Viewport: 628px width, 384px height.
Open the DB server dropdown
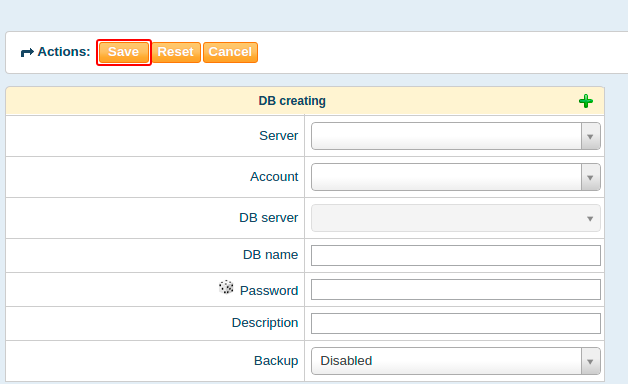pos(455,218)
